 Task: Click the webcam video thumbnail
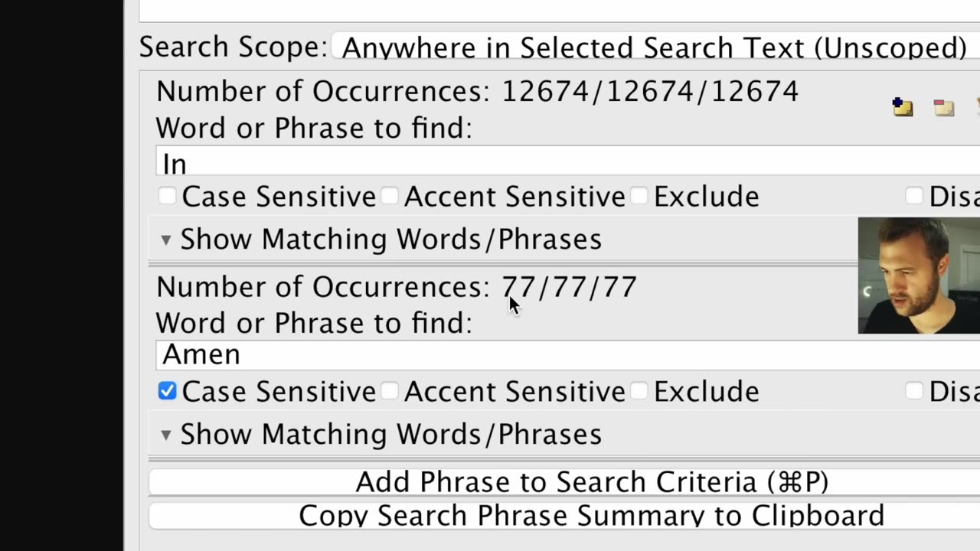tap(919, 275)
